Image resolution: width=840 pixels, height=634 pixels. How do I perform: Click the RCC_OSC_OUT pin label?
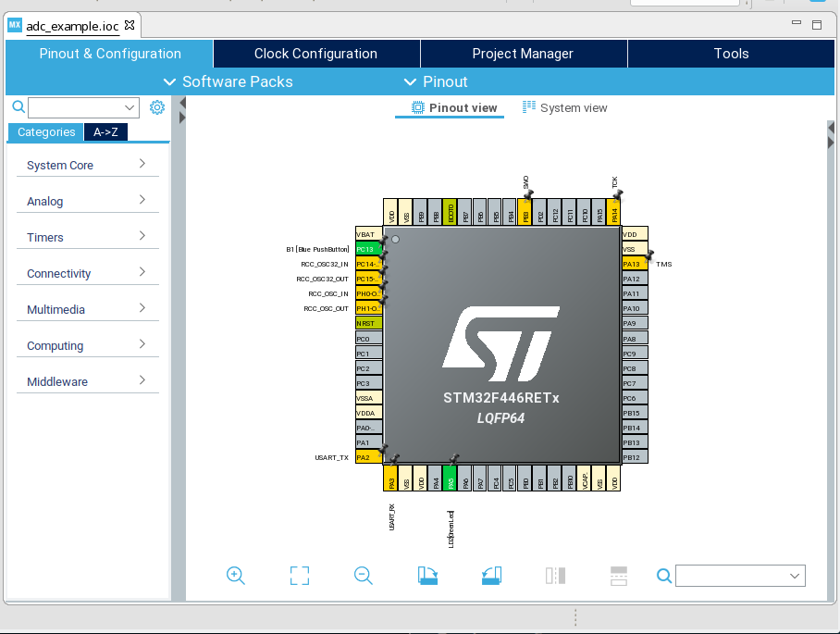(326, 309)
